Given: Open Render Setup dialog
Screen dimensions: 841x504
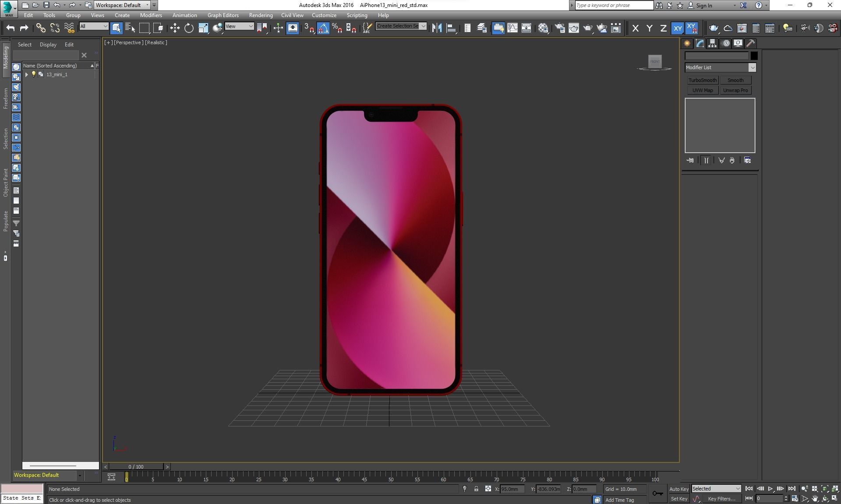Looking at the screenshot, I should tap(559, 28).
